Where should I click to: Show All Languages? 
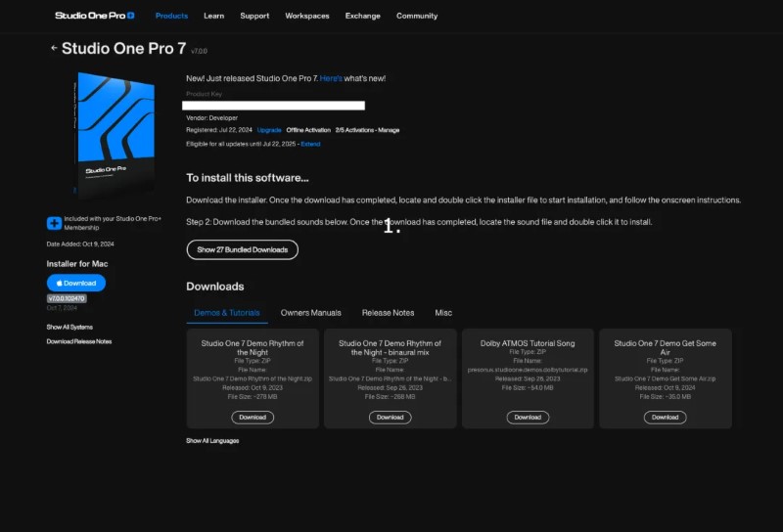212,441
